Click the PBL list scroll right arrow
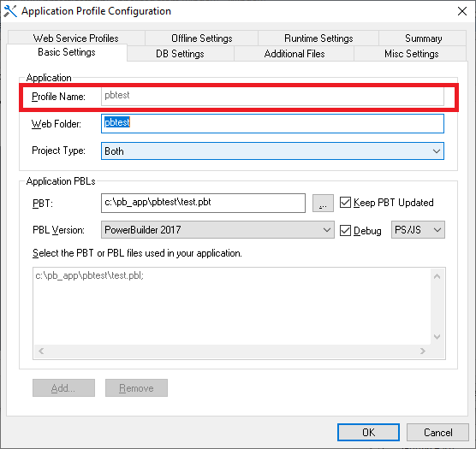The height and width of the screenshot is (449, 476). tap(423, 351)
